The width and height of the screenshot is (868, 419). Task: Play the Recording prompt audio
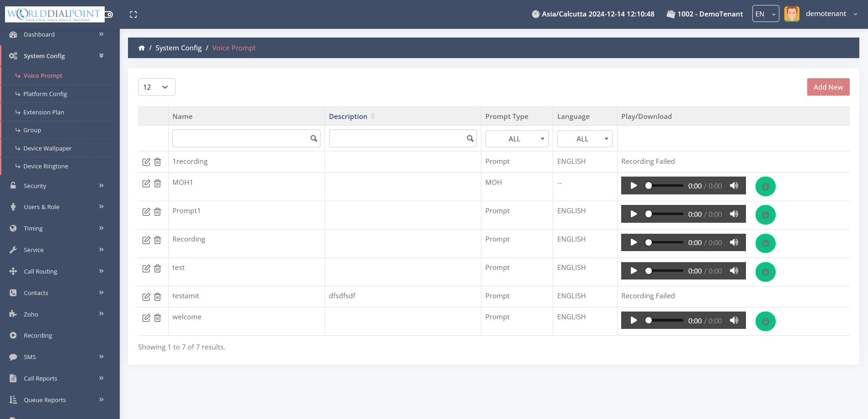pyautogui.click(x=634, y=242)
